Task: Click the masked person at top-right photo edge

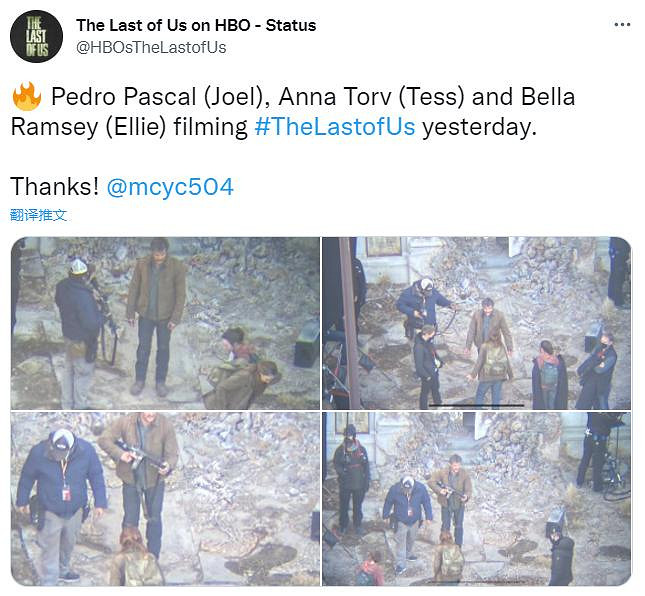Action: coord(597,370)
